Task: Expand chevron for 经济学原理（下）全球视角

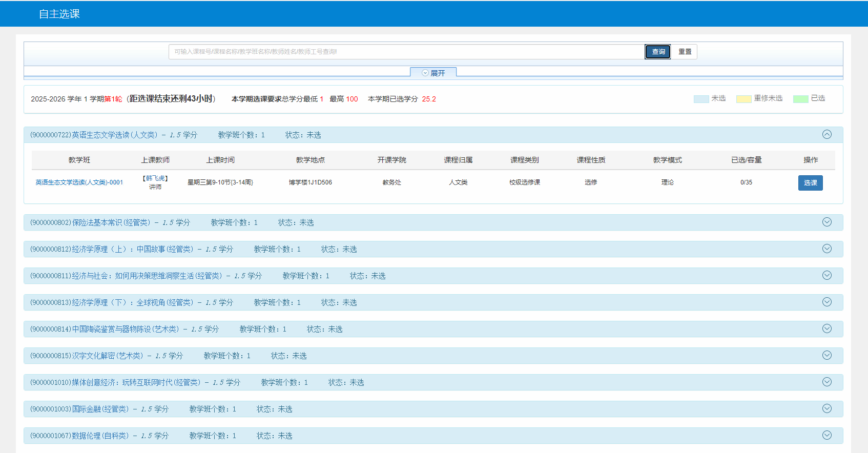Action: (x=826, y=302)
